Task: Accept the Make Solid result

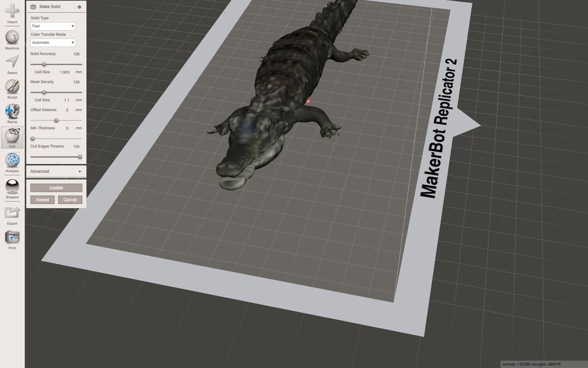Action: [42, 200]
